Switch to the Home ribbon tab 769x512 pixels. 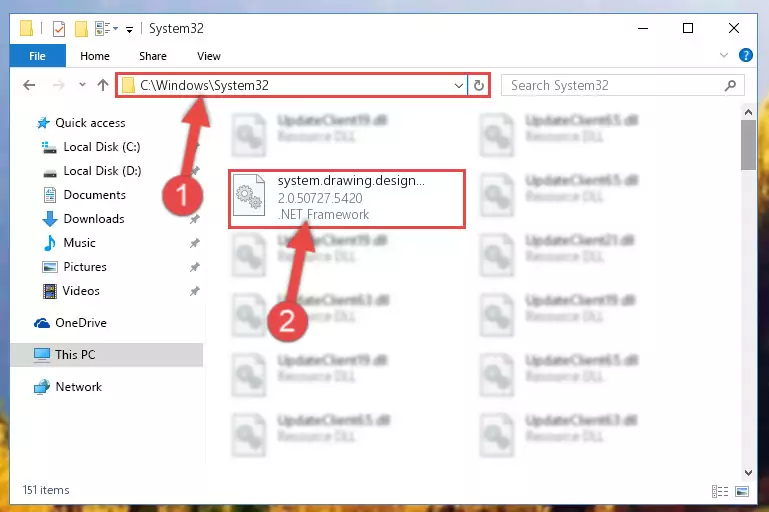click(x=95, y=56)
